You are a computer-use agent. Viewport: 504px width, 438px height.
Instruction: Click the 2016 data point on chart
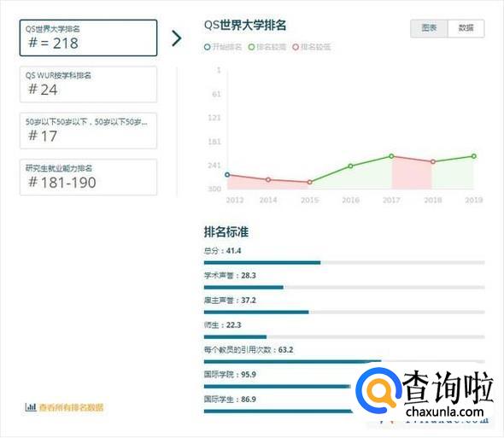(x=351, y=166)
